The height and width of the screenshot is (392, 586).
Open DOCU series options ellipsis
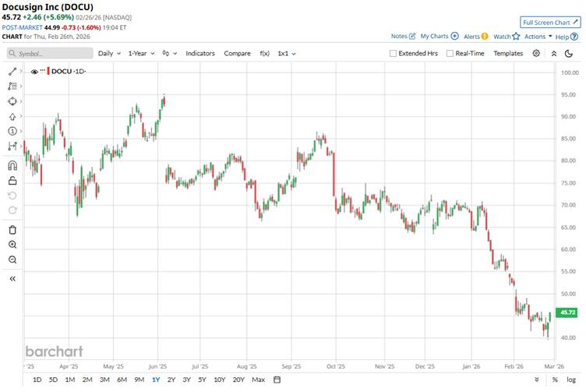(x=42, y=70)
